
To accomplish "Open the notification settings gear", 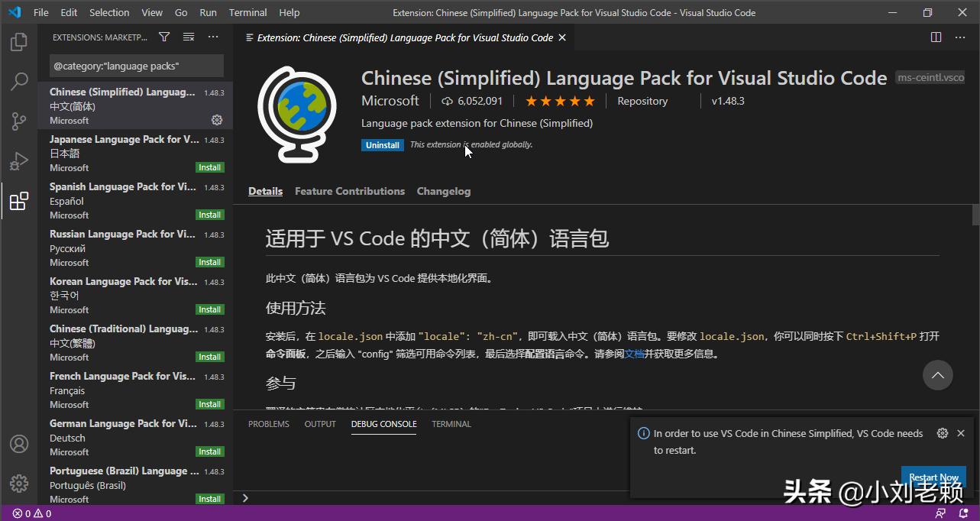I will click(942, 432).
